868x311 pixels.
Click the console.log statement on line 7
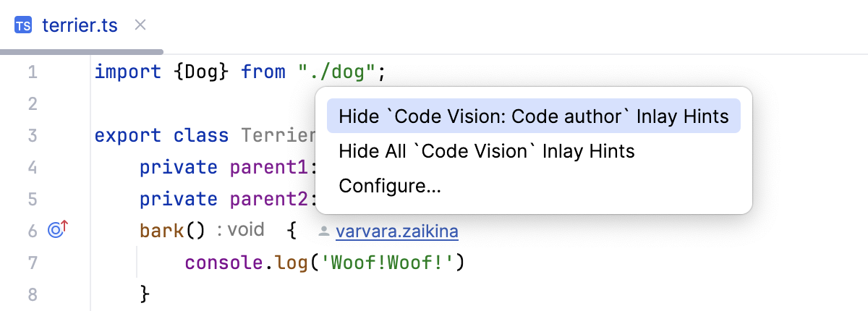tap(324, 262)
